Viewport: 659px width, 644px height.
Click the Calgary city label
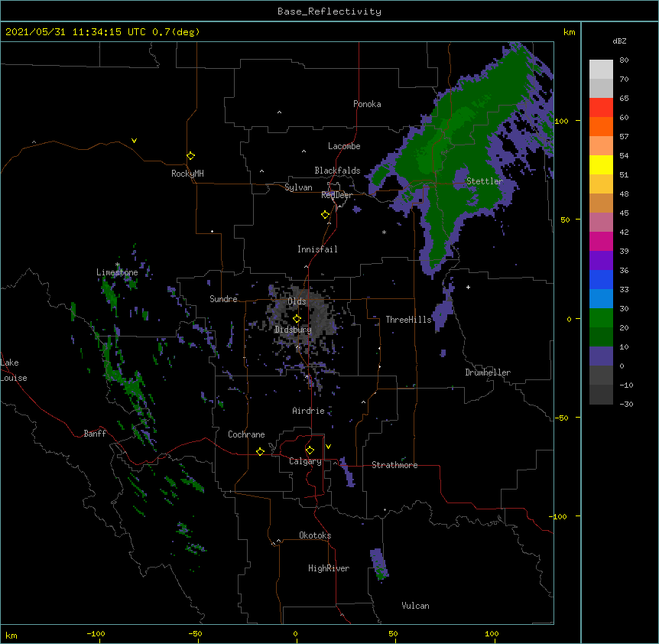coord(306,461)
